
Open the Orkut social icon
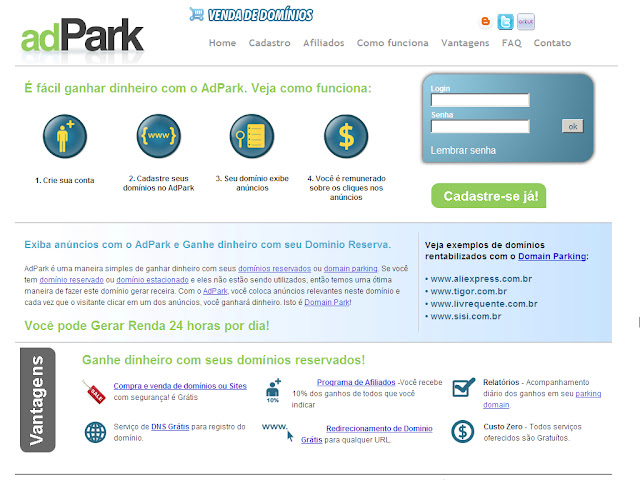pyautogui.click(x=526, y=22)
